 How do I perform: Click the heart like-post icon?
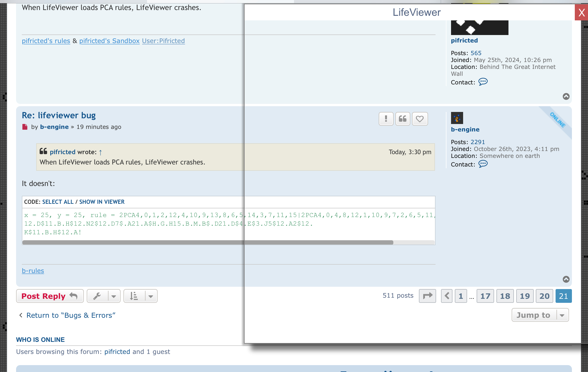pyautogui.click(x=420, y=119)
